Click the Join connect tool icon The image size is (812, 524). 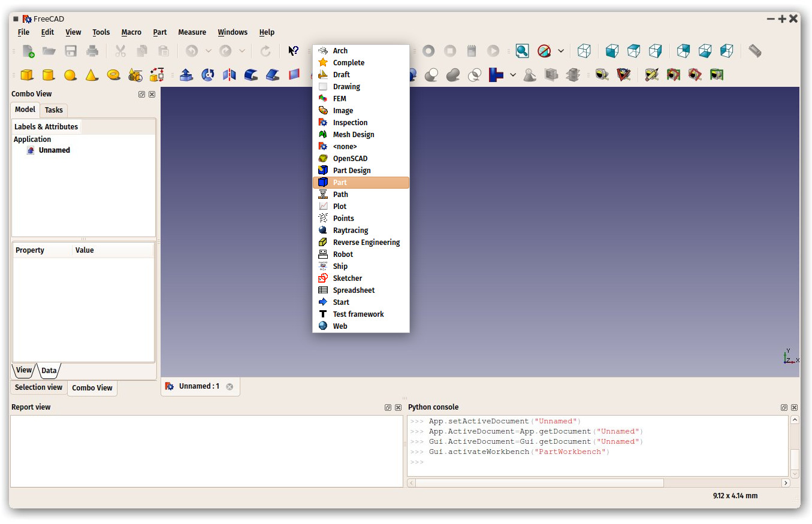coord(496,75)
